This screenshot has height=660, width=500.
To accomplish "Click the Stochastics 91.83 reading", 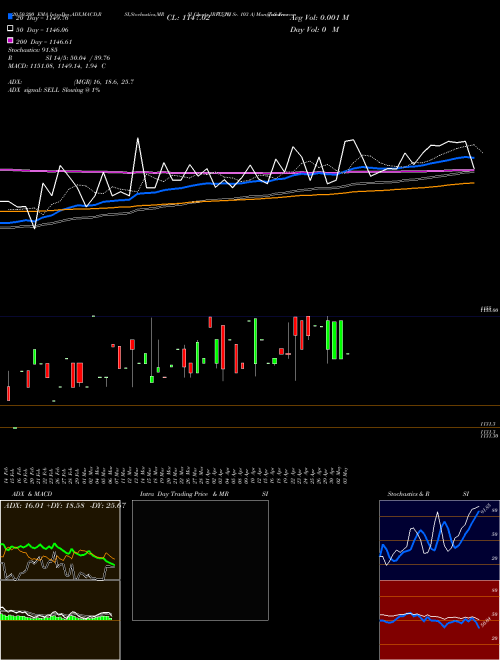I will tap(33, 50).
